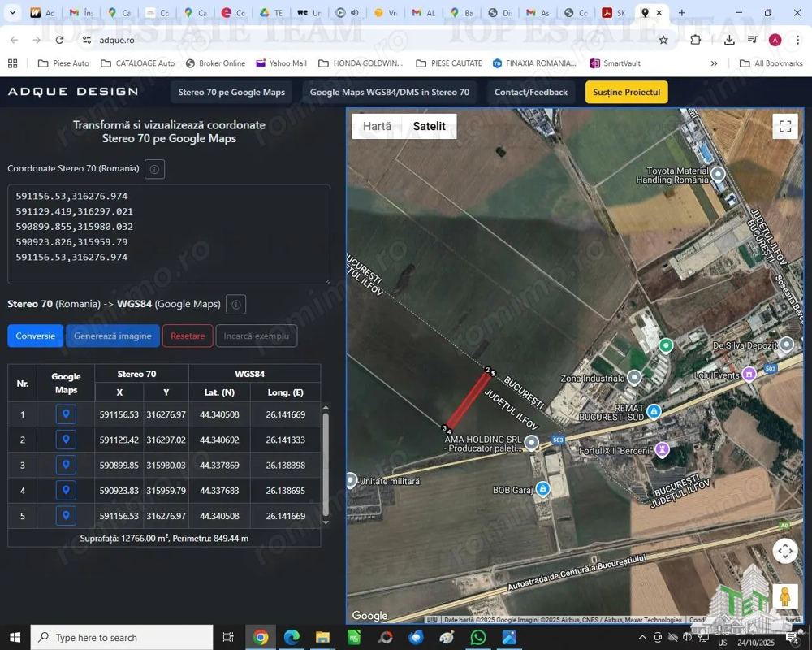Click the Conversie button
812x650 pixels.
[x=35, y=336]
